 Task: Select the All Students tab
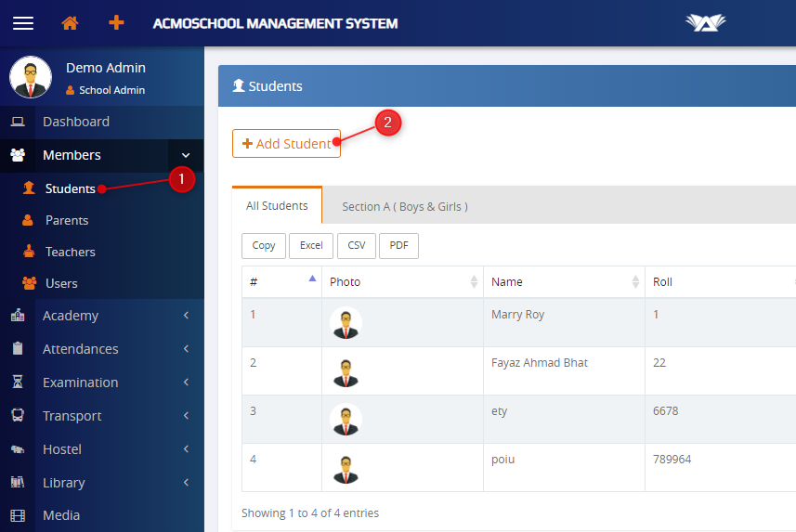277,205
